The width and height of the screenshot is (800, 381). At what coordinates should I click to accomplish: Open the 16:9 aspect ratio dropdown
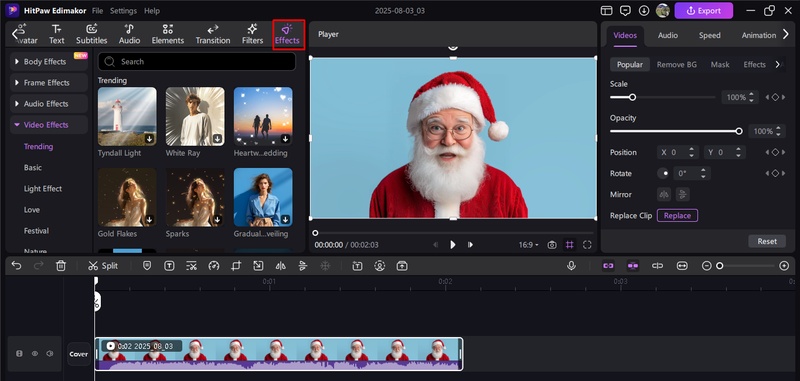point(529,245)
